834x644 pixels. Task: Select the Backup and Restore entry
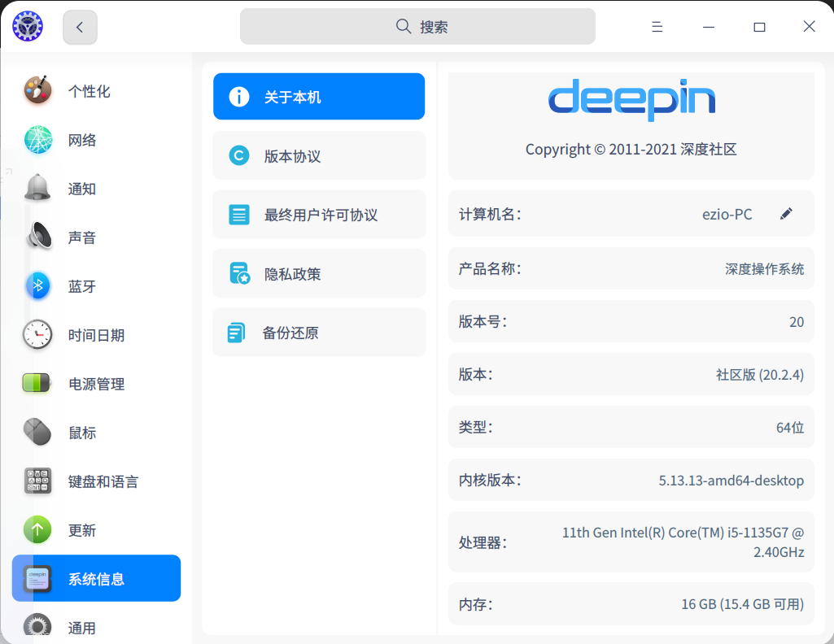[319, 333]
